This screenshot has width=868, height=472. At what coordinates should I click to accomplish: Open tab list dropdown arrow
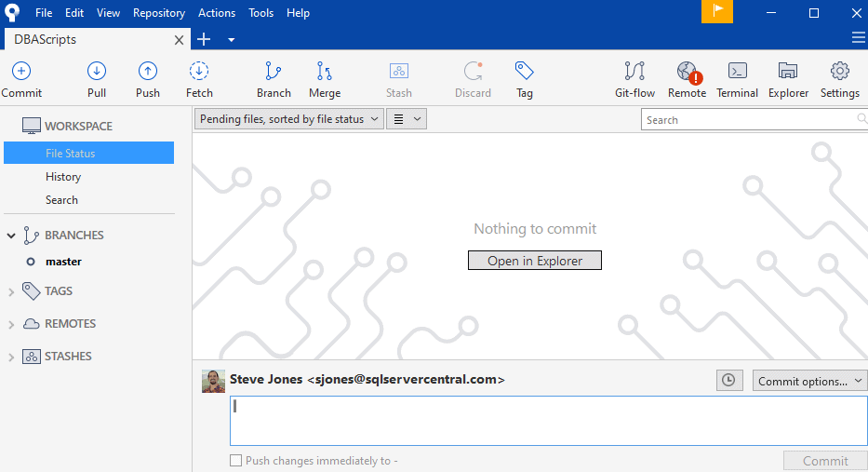coord(232,40)
